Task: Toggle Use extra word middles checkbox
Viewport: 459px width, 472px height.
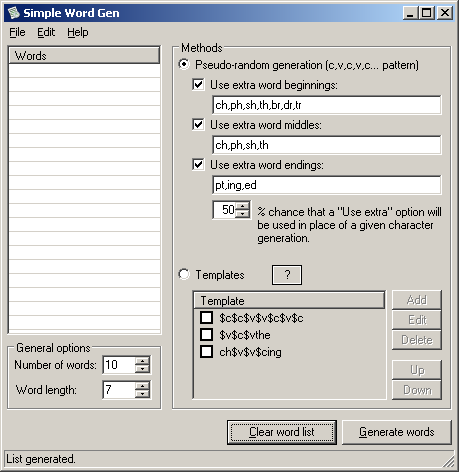Action: 198,124
